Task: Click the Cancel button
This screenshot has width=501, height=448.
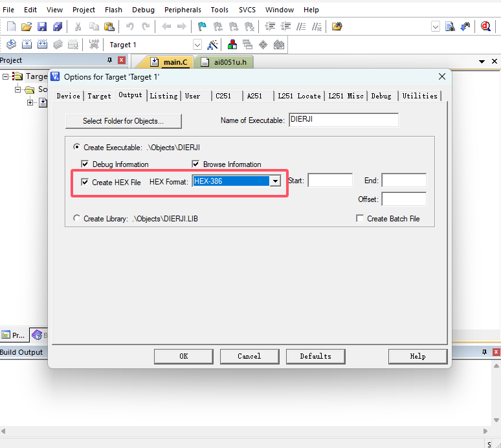Action: click(x=250, y=356)
